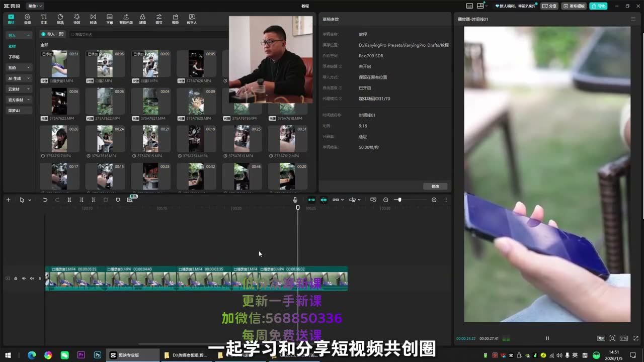
Task: Open the player panel hamburger menu
Action: (x=633, y=19)
